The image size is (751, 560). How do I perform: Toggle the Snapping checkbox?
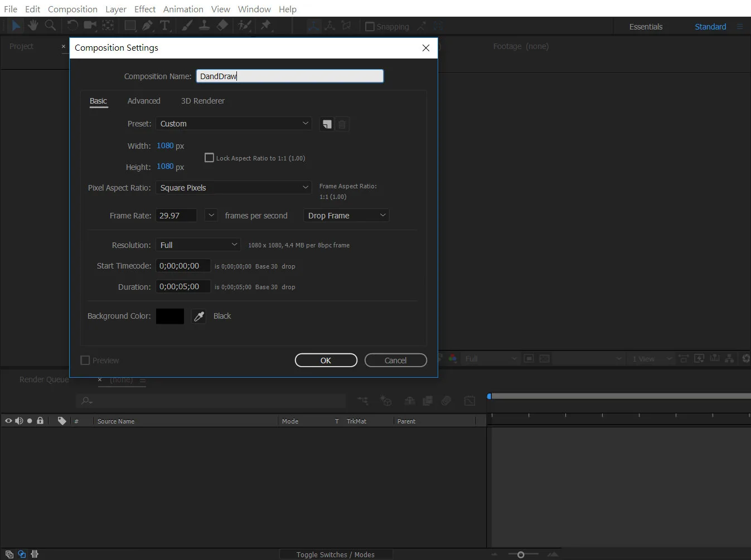coord(370,27)
